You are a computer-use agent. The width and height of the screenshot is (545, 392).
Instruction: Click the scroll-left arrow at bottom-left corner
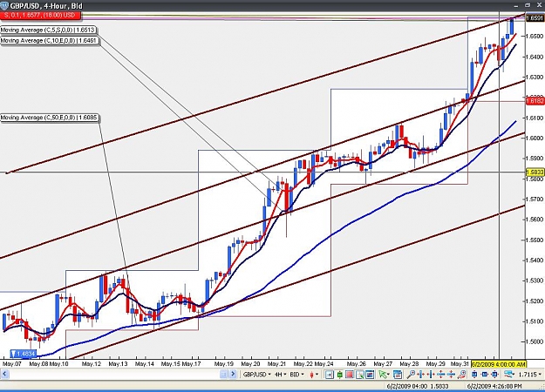click(x=4, y=375)
